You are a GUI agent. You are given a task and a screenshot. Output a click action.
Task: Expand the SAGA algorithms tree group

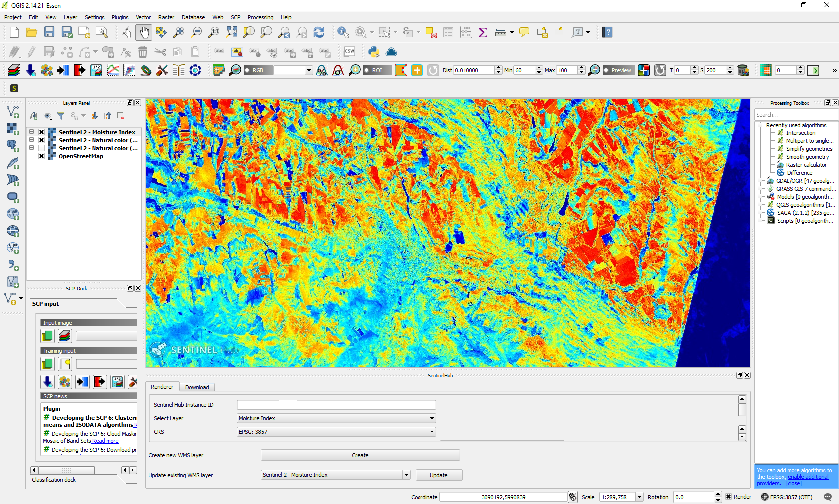coord(760,213)
